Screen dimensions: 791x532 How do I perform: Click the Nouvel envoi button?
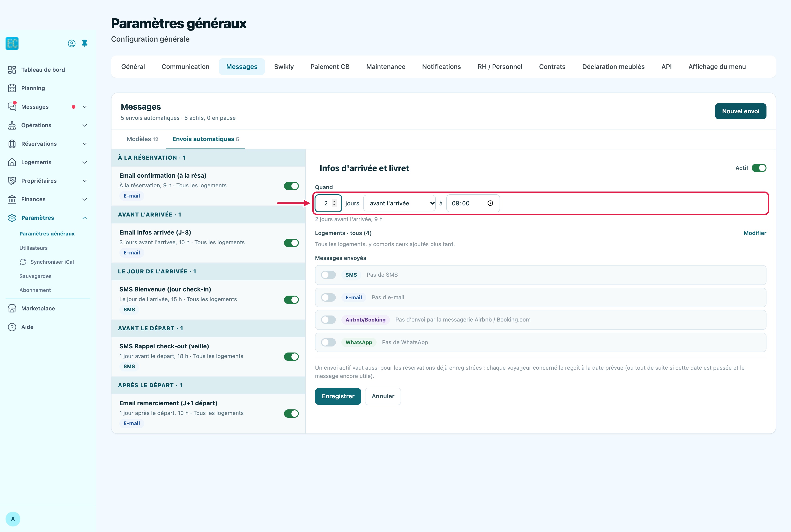coord(740,111)
